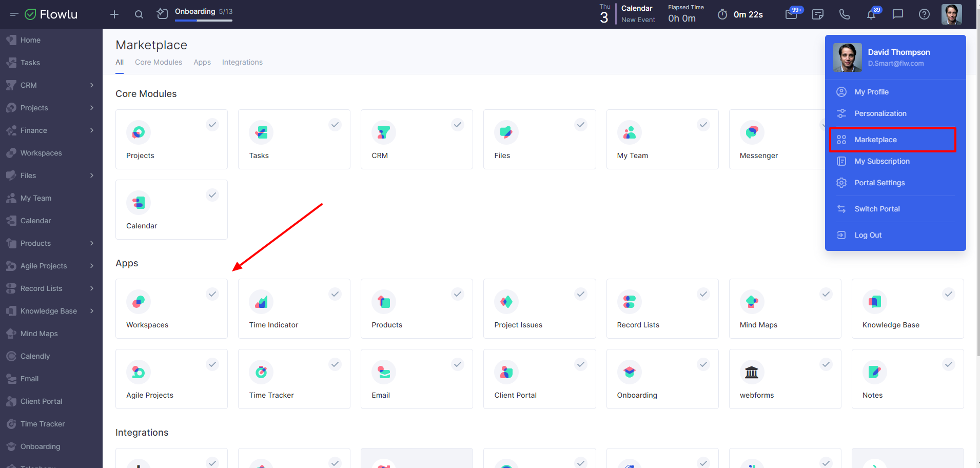
Task: Open the Project Issues app icon
Action: 506,302
